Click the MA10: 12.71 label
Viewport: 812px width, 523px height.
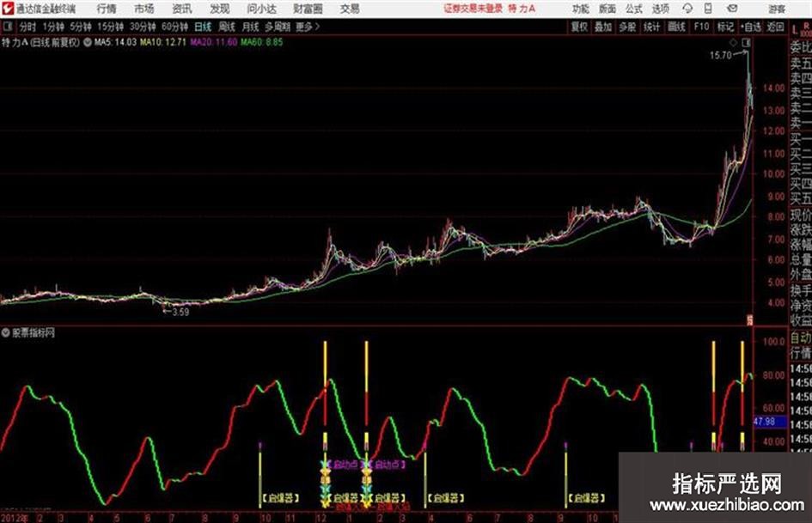(162, 42)
